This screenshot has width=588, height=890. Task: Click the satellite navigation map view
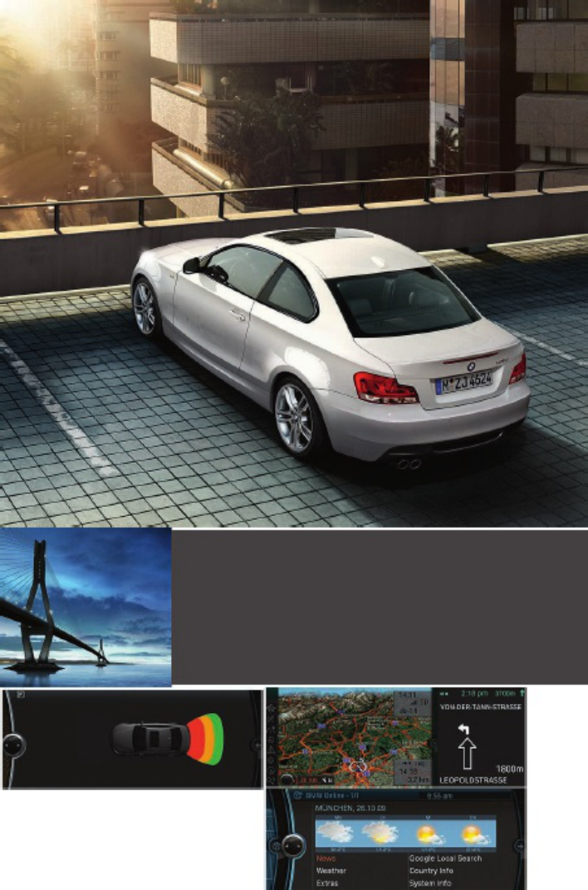[x=356, y=737]
